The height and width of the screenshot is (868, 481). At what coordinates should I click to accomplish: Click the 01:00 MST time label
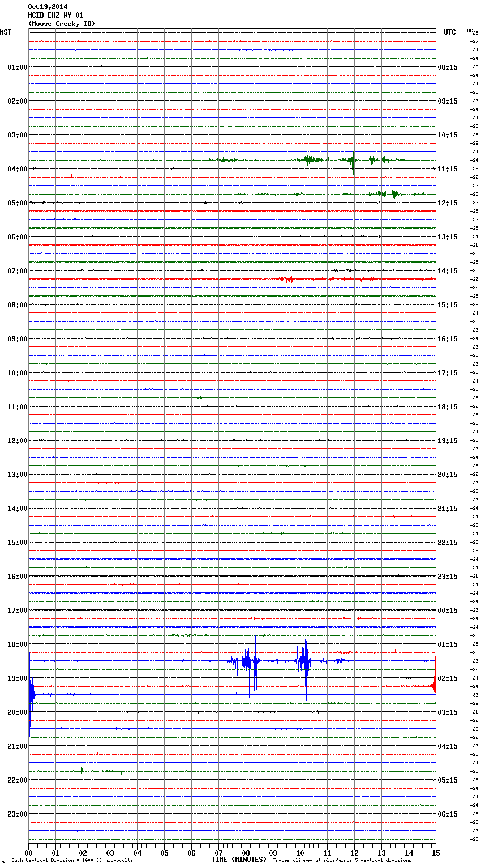click(17, 67)
